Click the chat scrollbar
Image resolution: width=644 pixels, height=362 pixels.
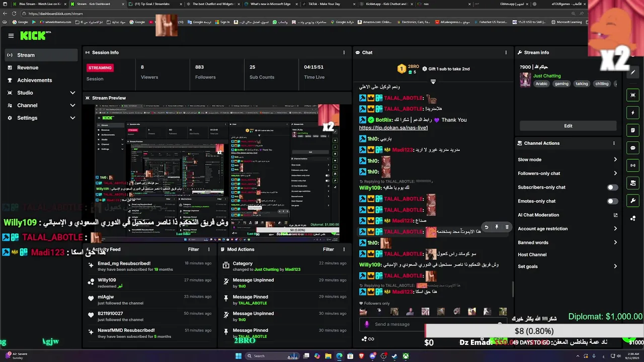point(513,289)
